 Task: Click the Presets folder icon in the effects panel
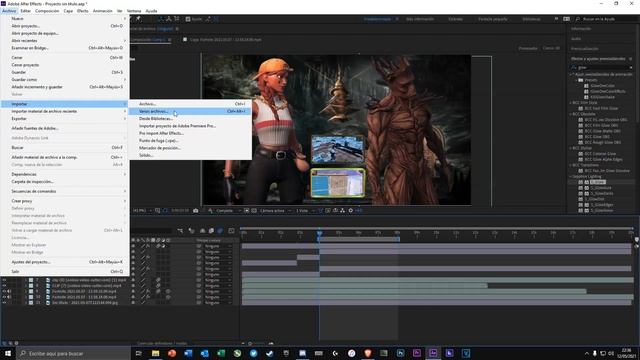click(580, 80)
